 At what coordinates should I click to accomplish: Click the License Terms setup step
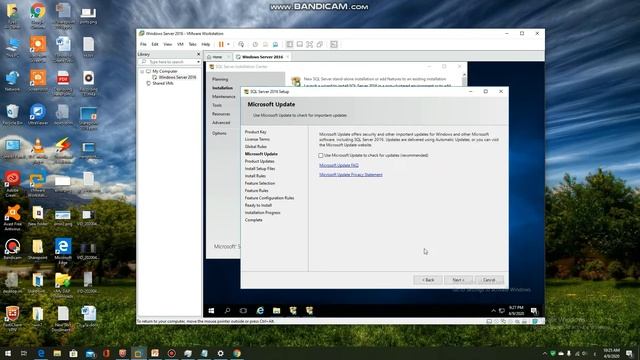click(257, 139)
